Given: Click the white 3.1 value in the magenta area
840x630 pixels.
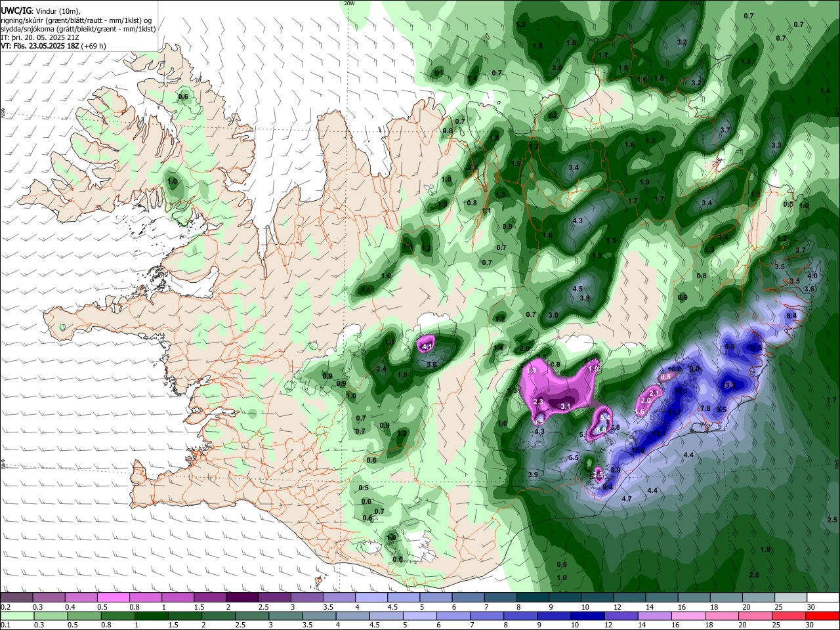Looking at the screenshot, I should click(x=566, y=407).
